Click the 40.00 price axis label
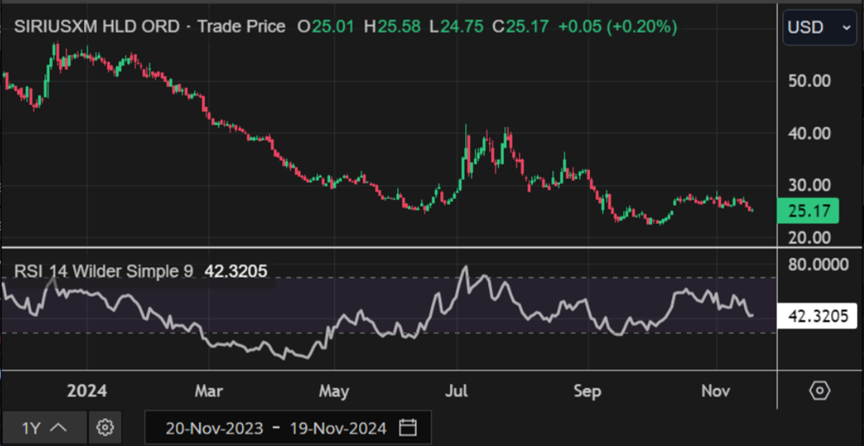 810,133
